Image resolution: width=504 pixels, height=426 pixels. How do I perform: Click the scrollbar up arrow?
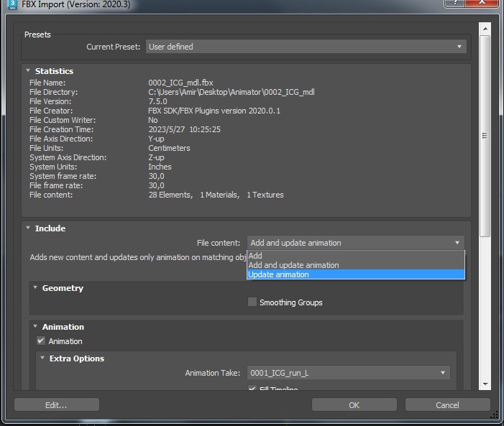pos(485,29)
